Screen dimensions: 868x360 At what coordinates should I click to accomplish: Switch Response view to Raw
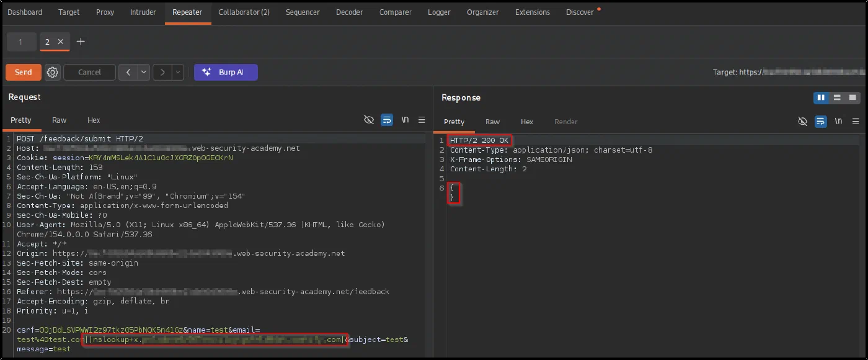tap(492, 122)
